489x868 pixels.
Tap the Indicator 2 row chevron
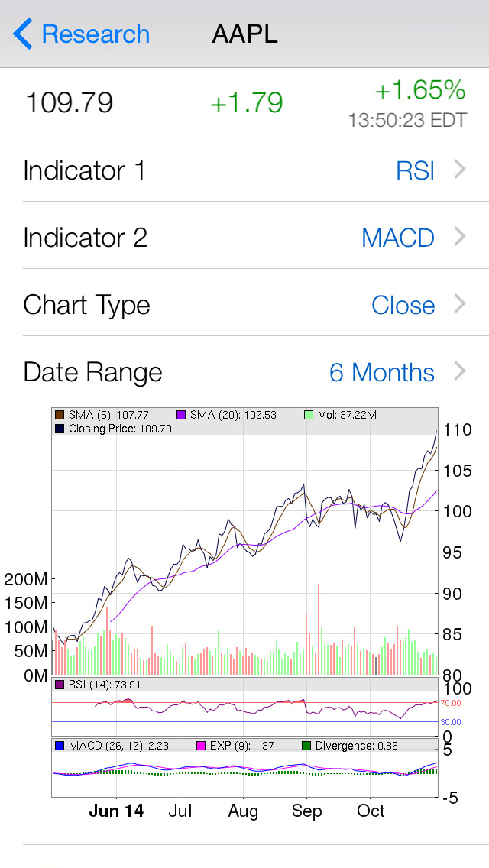(460, 237)
